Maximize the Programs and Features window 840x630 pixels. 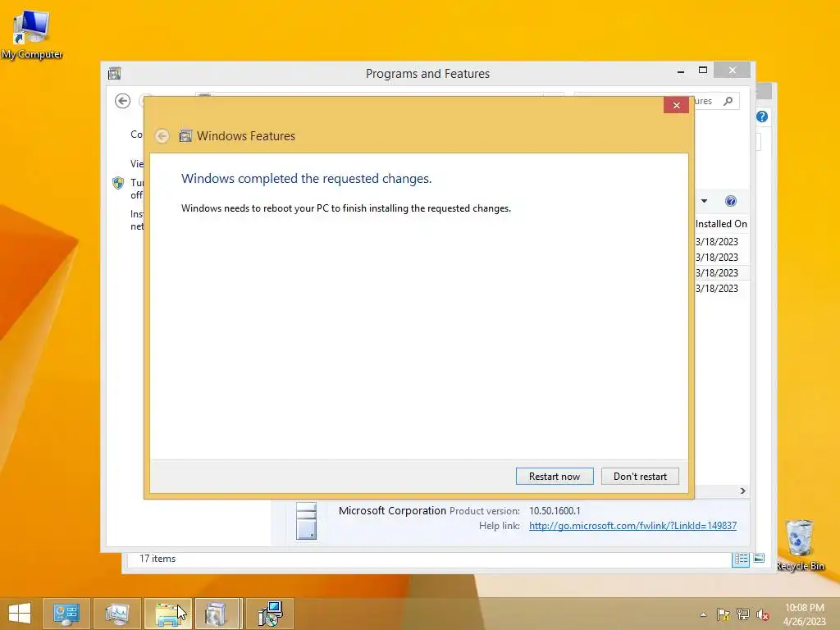(703, 71)
